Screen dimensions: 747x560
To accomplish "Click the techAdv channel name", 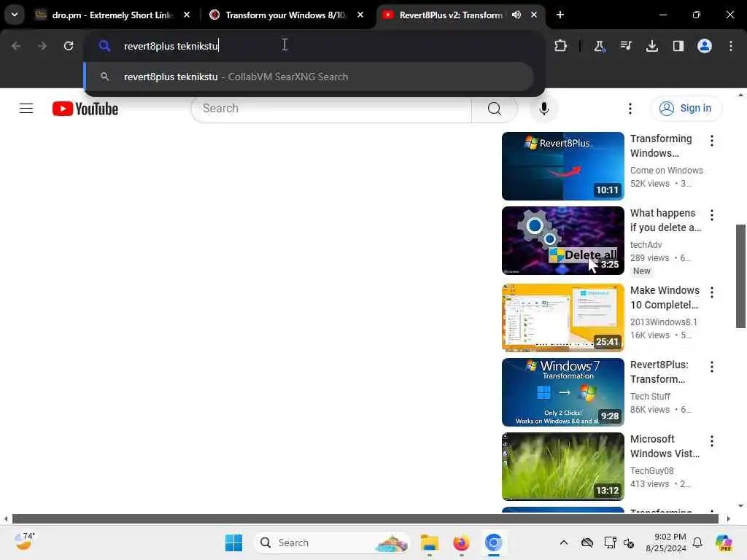I will pyautogui.click(x=646, y=244).
